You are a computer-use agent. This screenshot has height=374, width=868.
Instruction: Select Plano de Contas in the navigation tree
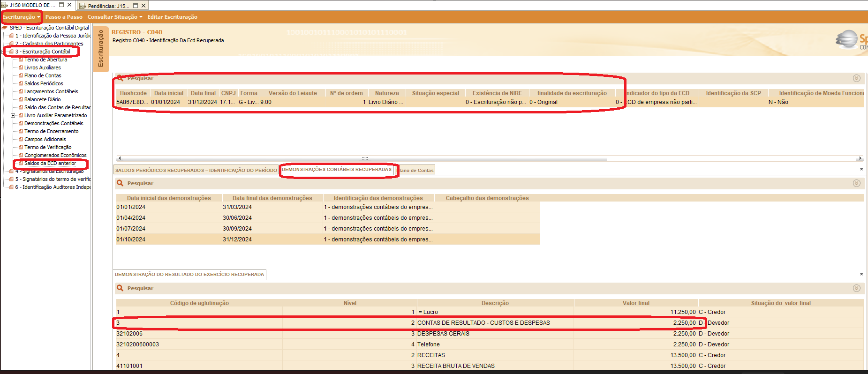click(x=43, y=75)
